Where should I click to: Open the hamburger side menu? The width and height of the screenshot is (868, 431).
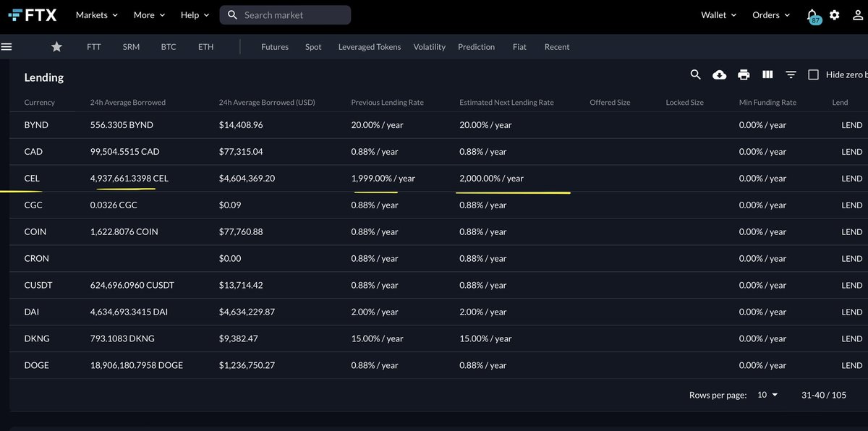coord(7,46)
